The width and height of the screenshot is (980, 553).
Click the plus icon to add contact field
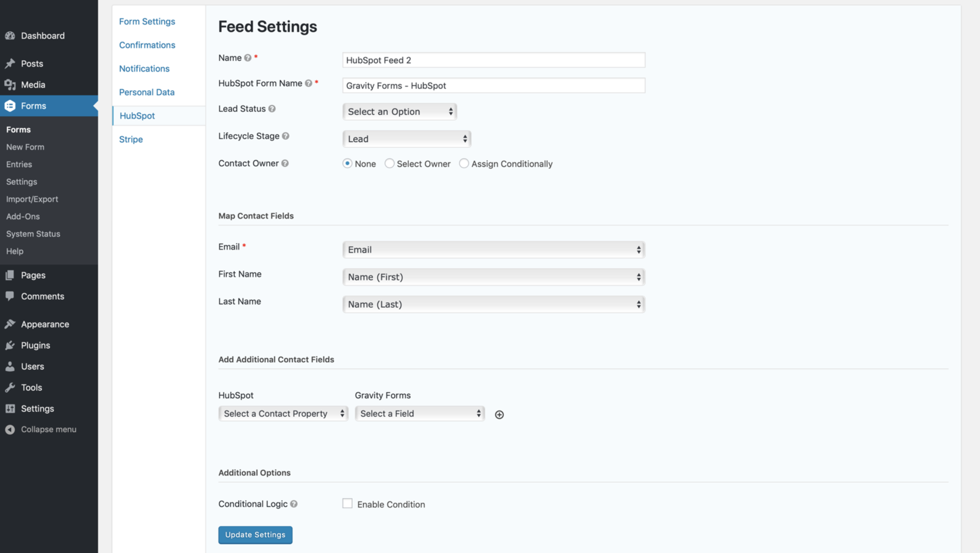(499, 415)
